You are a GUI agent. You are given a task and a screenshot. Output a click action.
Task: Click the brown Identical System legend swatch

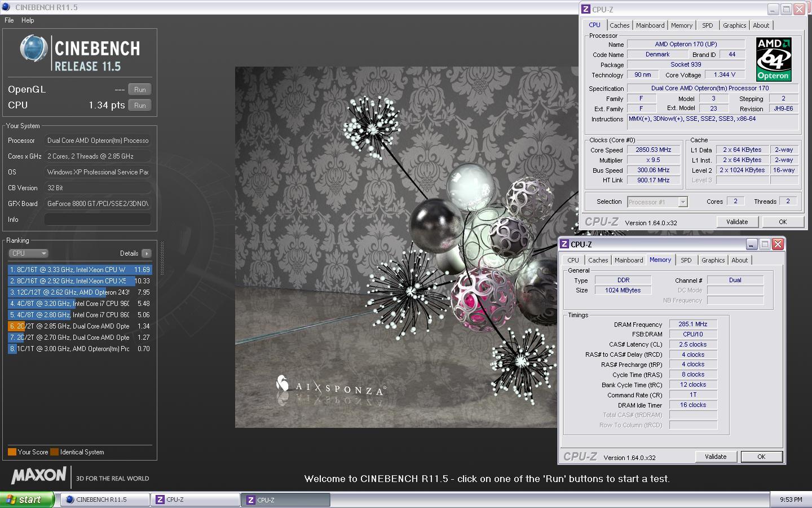(x=54, y=452)
